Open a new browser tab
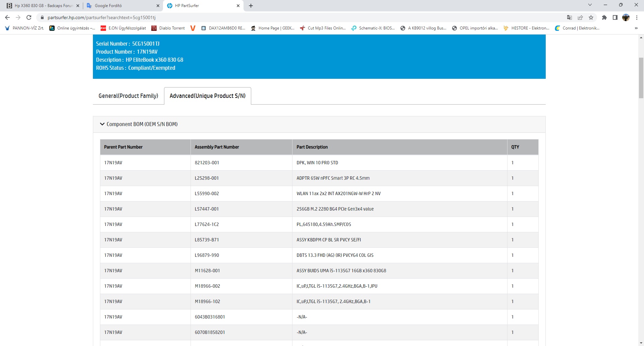Screen dimensions: 644x346 pyautogui.click(x=251, y=6)
